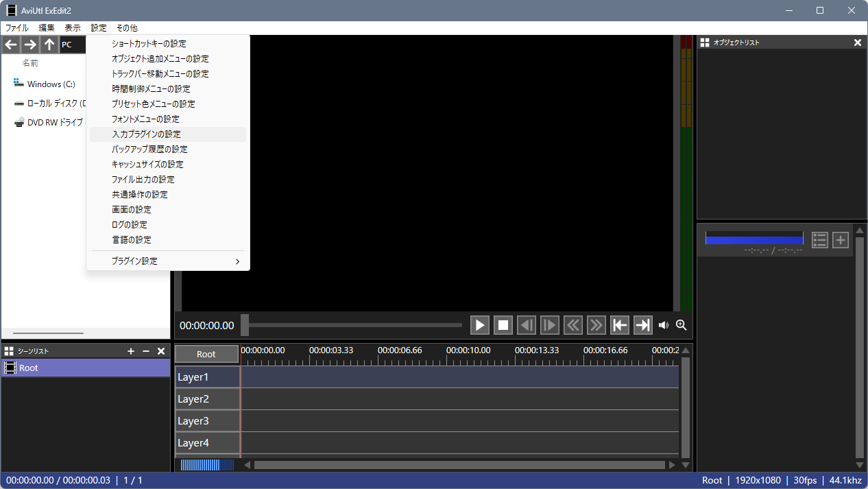Remove scene with the minus icon

tap(146, 351)
